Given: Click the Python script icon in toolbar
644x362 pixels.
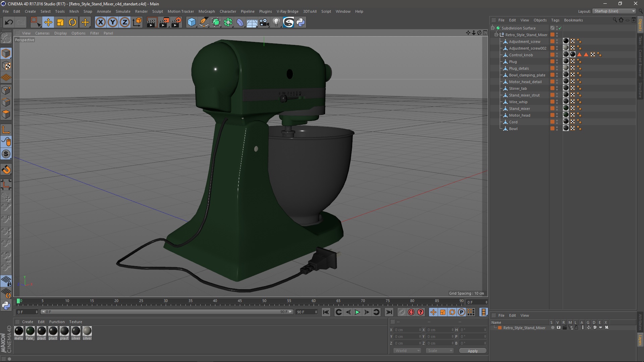Looking at the screenshot, I should coord(301,22).
